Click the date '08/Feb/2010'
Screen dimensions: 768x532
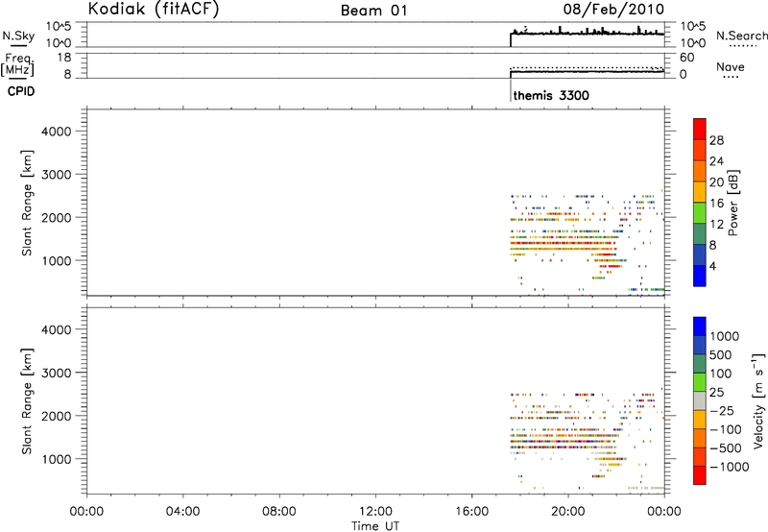[x=613, y=9]
